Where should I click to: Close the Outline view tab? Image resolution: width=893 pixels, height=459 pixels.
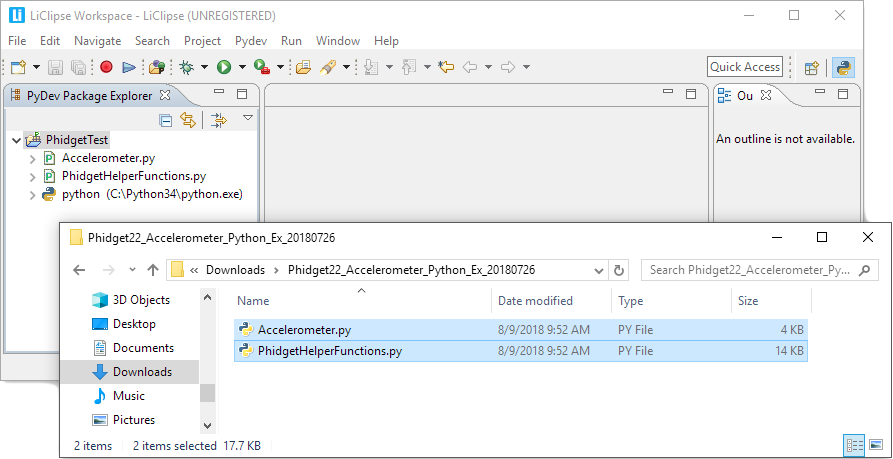coord(766,95)
